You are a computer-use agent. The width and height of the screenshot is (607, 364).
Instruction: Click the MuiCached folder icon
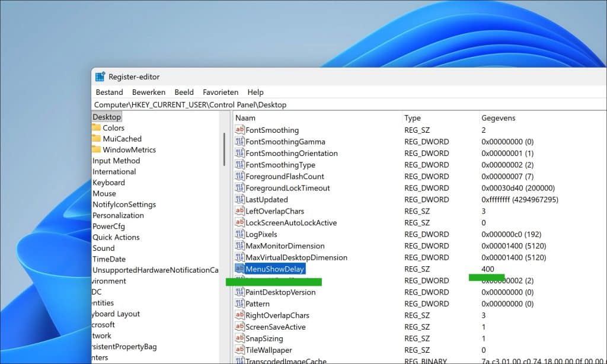[97, 138]
